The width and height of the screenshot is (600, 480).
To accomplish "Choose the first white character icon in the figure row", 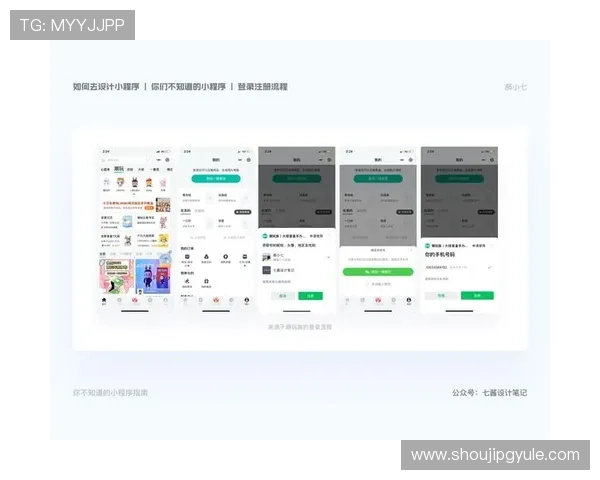I will coord(107,183).
